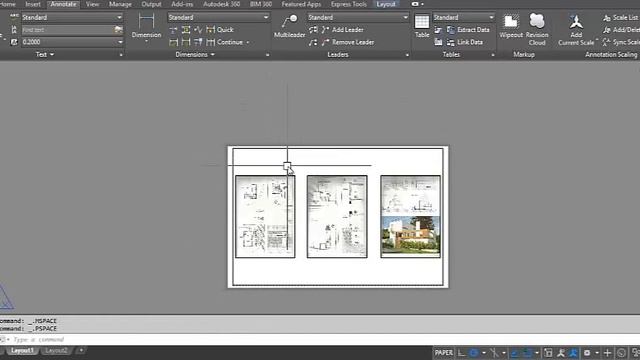Toggle automatic annotation scale icon (blue)
640x360 pixels.
pyautogui.click(x=573, y=353)
